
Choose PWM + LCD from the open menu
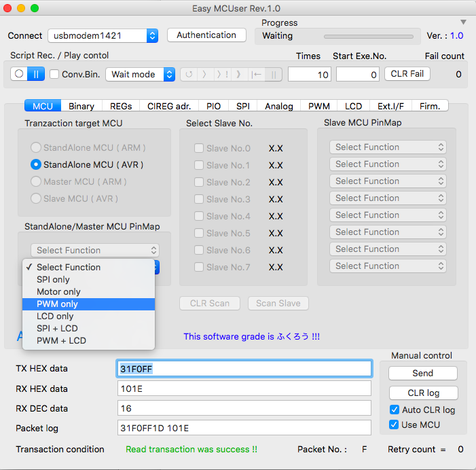(x=89, y=341)
